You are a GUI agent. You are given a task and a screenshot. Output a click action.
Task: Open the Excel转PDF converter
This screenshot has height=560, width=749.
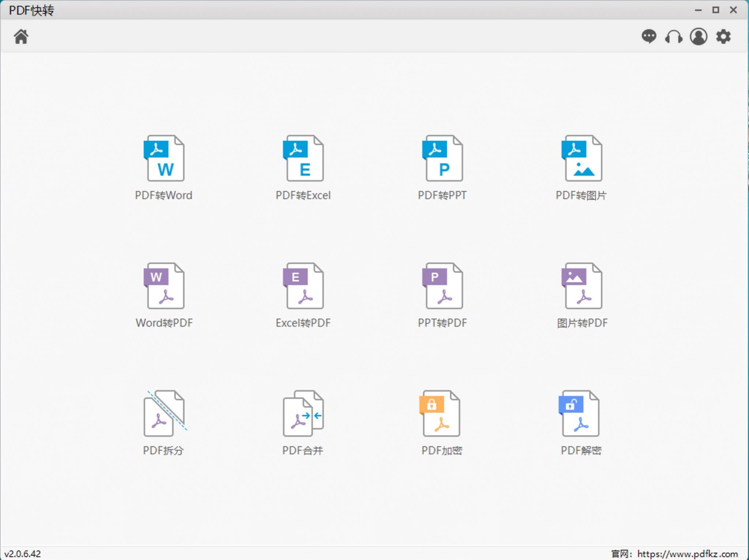click(303, 287)
